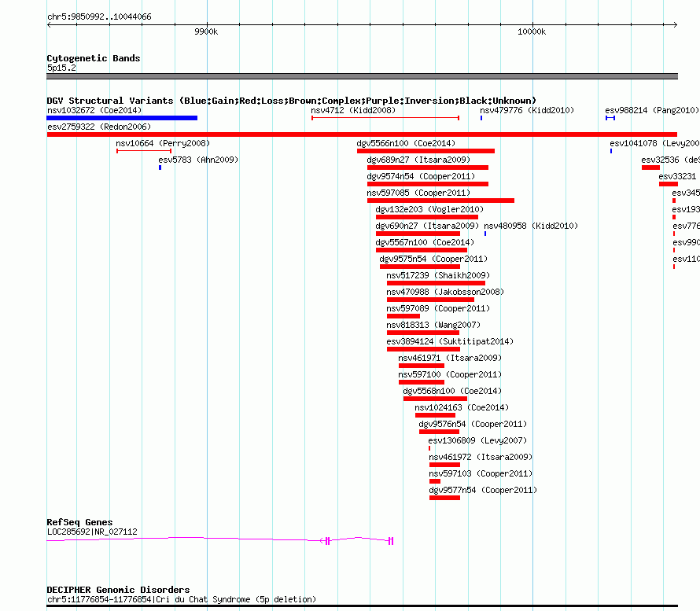Select nsv461972 (Itsara2009) variant
Screen dimensions: 700x611
[x=481, y=457]
